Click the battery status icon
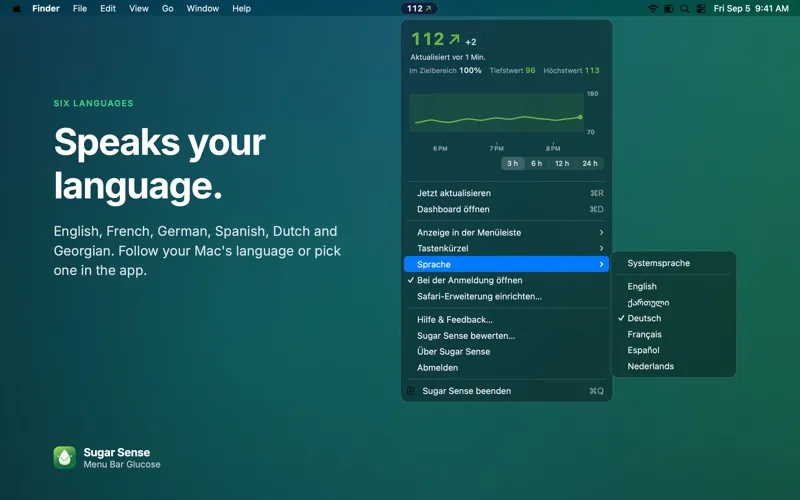The width and height of the screenshot is (800, 500). click(x=668, y=9)
